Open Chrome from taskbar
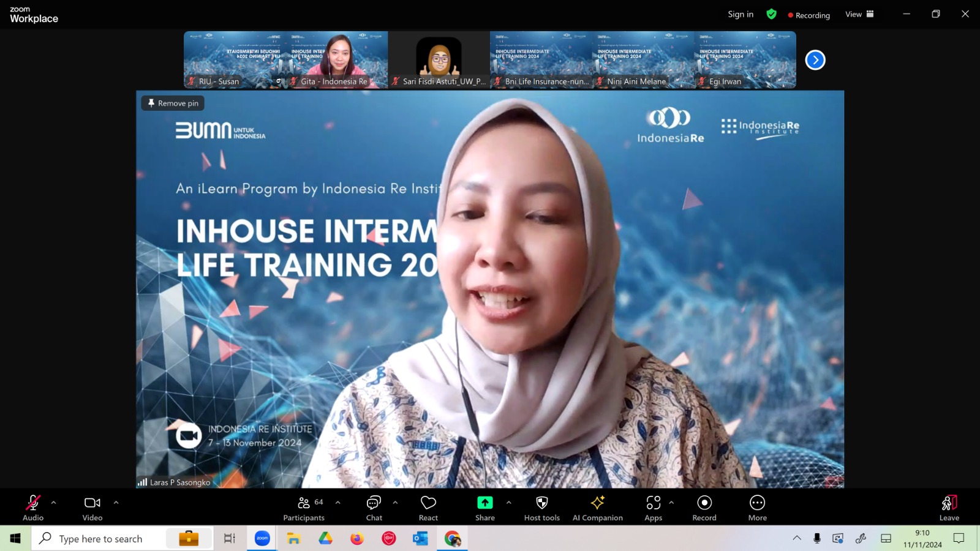This screenshot has height=551, width=980. tap(453, 539)
